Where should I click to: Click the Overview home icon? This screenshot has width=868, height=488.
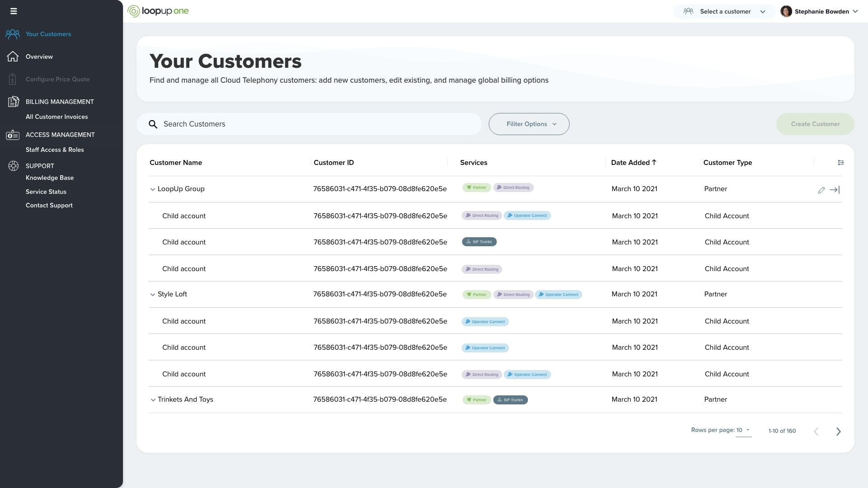point(13,56)
